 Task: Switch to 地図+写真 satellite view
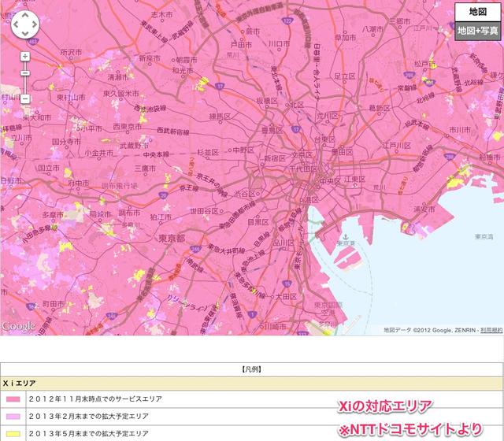(x=477, y=31)
